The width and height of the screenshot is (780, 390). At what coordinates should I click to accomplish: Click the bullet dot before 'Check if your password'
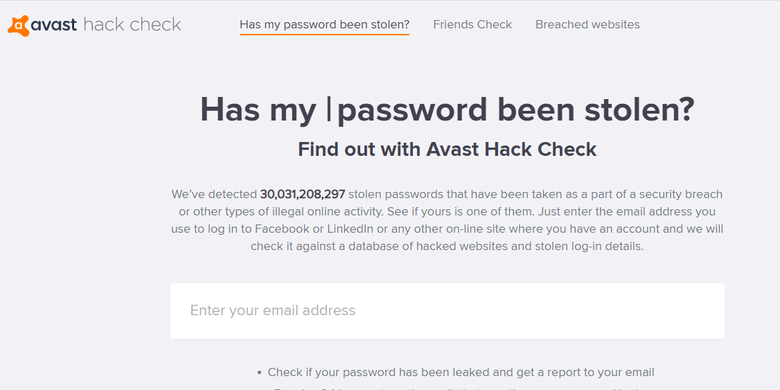(x=260, y=373)
